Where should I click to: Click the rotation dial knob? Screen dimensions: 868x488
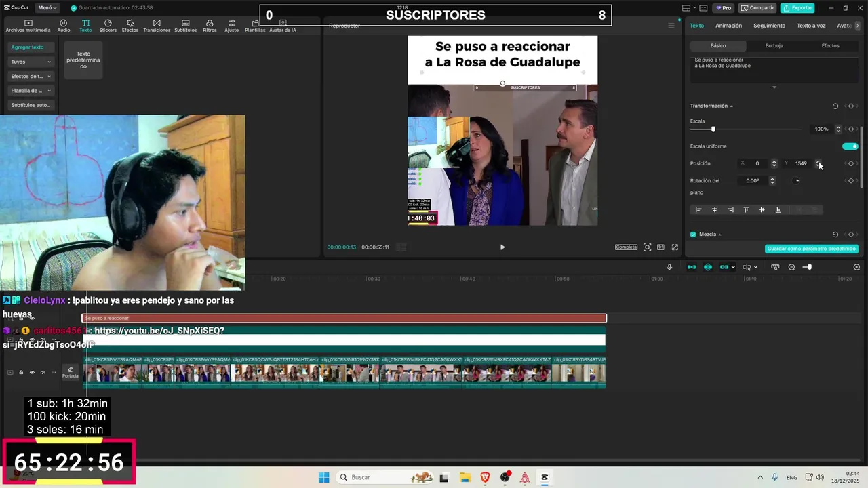pyautogui.click(x=797, y=181)
